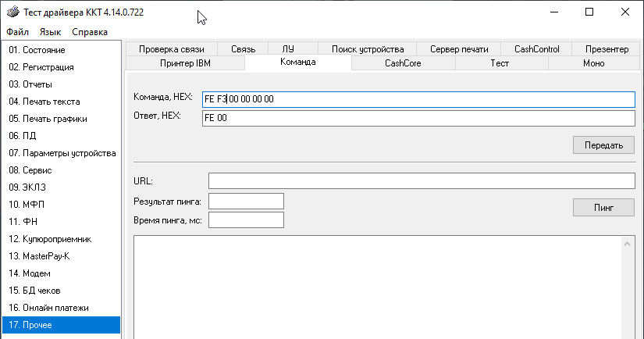Go to 03. Отчеты section

(61, 84)
